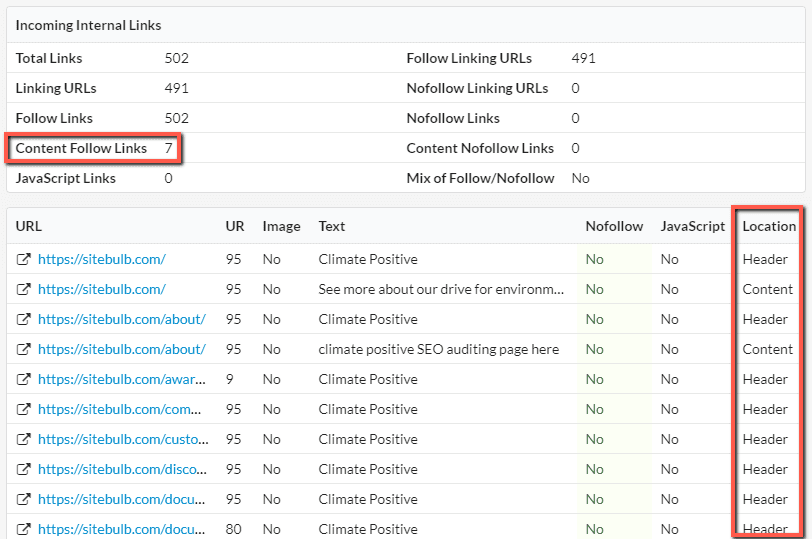Open the sitebulb.com/disco... link
The height and width of the screenshot is (539, 812).
coord(122,469)
